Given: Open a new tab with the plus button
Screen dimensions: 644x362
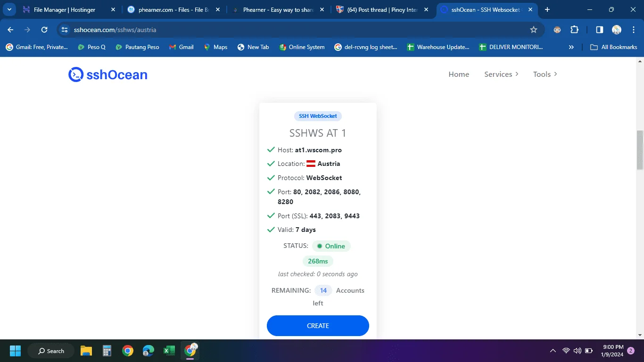Looking at the screenshot, I should click(x=547, y=9).
